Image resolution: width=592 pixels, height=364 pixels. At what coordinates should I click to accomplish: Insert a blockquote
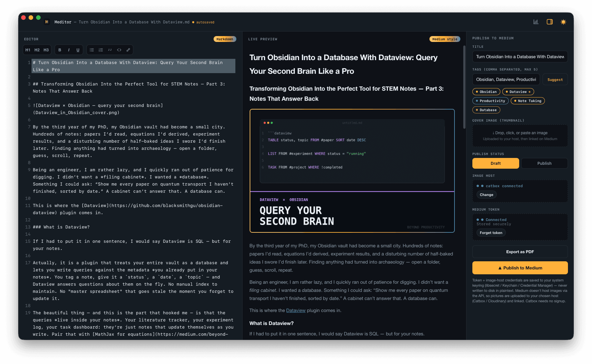point(110,50)
